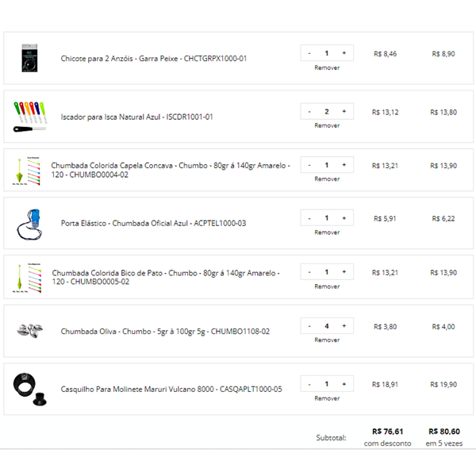
Task: Click plus for Chumbada Oliva item
Action: click(344, 326)
